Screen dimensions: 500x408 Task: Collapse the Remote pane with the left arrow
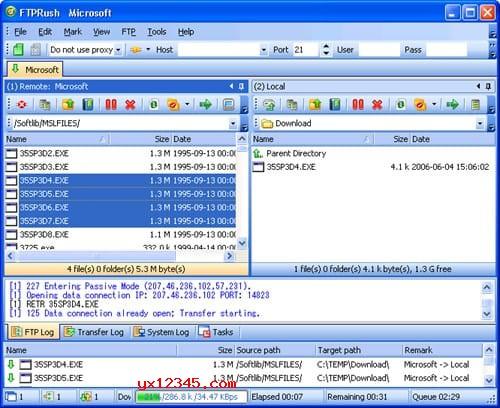pyautogui.click(x=231, y=86)
